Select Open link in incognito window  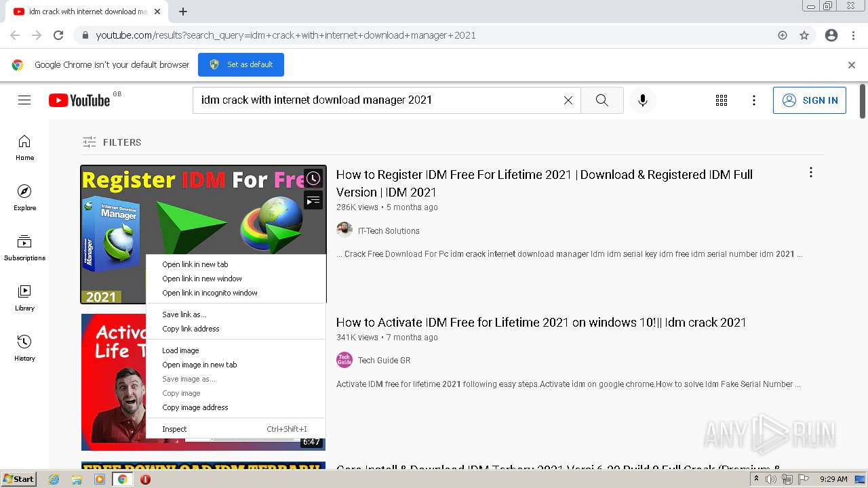pos(236,293)
